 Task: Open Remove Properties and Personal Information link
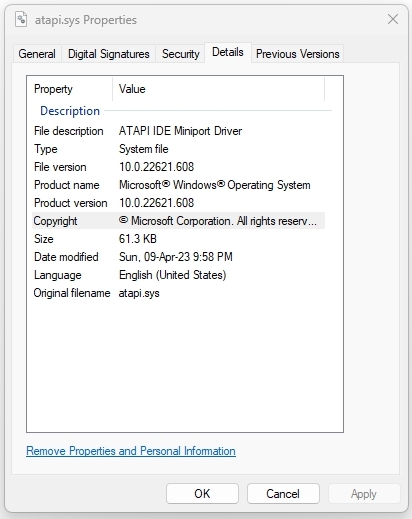(131, 451)
